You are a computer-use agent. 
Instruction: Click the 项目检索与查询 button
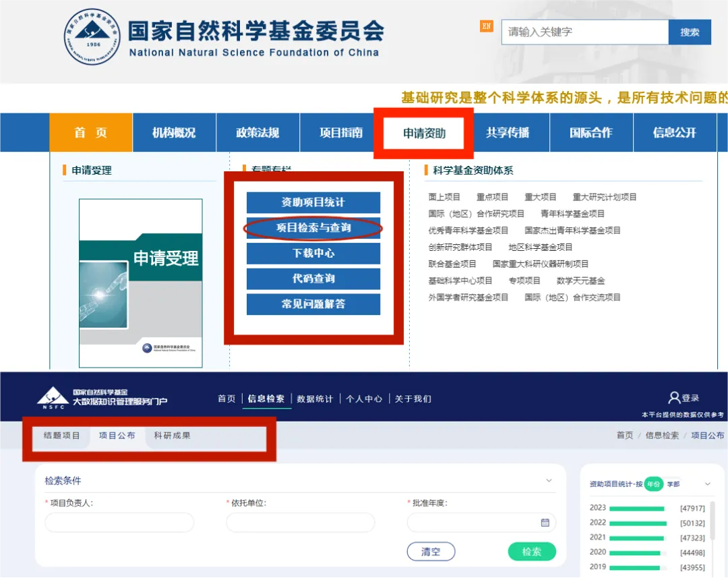tap(313, 228)
